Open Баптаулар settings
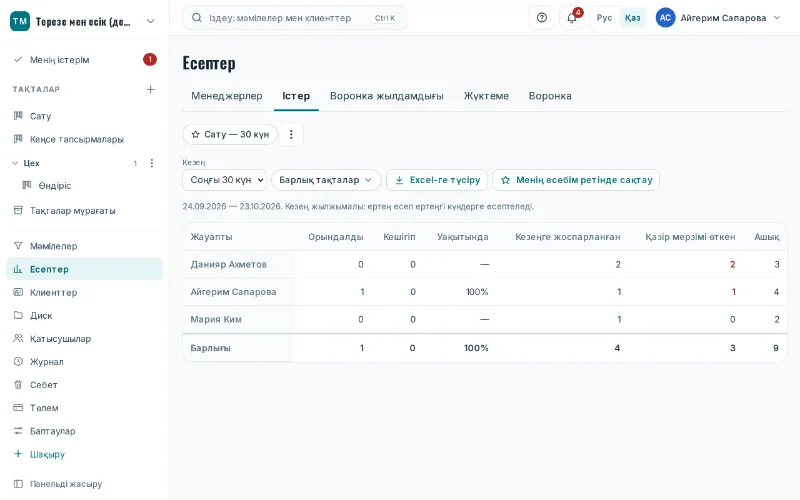Image resolution: width=800 pixels, height=500 pixels. [x=85, y=431]
